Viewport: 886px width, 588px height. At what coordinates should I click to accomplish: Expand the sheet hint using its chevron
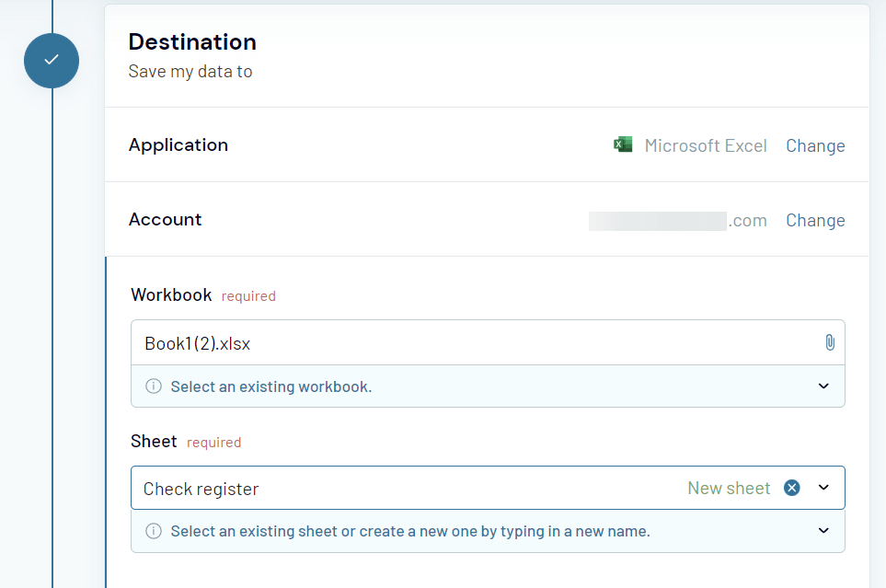[x=823, y=531]
